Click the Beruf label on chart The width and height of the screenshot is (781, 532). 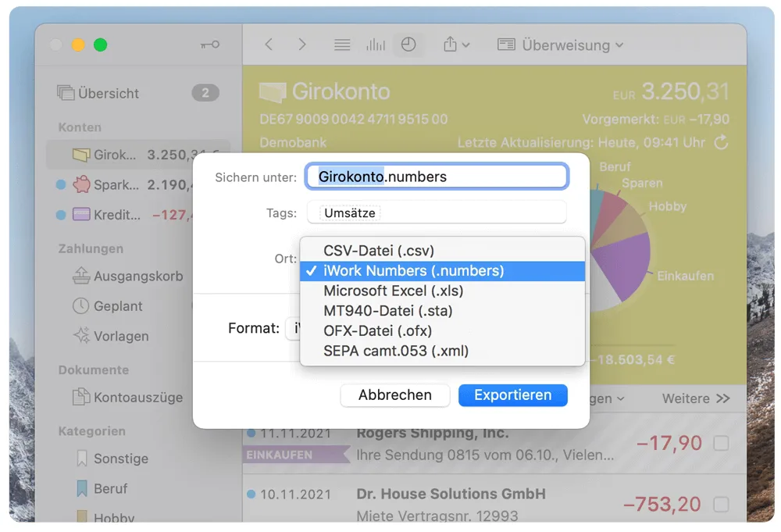(615, 166)
